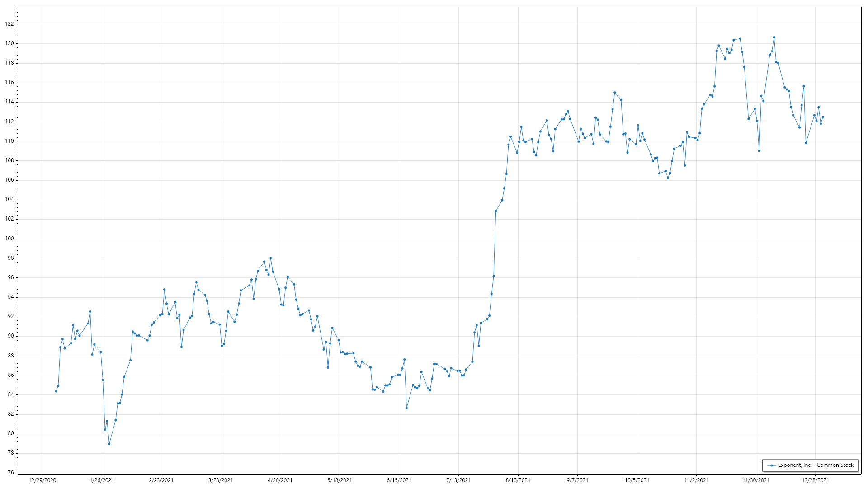Click the 2/23/2021 x-axis date label
Screen dimensions: 868x488
click(x=161, y=480)
